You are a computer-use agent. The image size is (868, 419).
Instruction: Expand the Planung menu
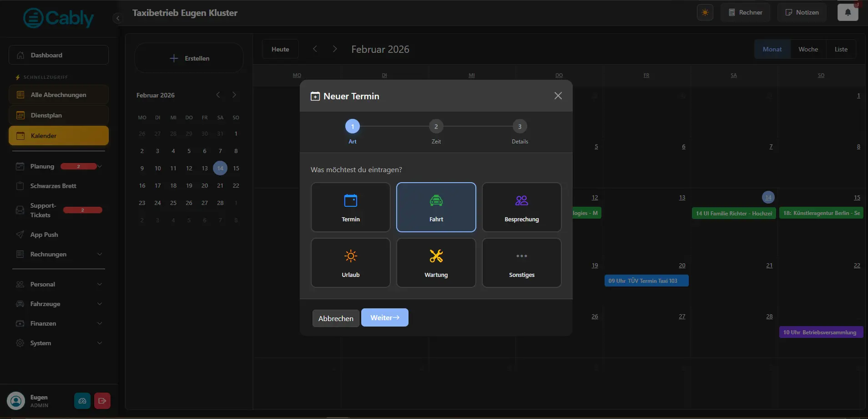(59, 166)
